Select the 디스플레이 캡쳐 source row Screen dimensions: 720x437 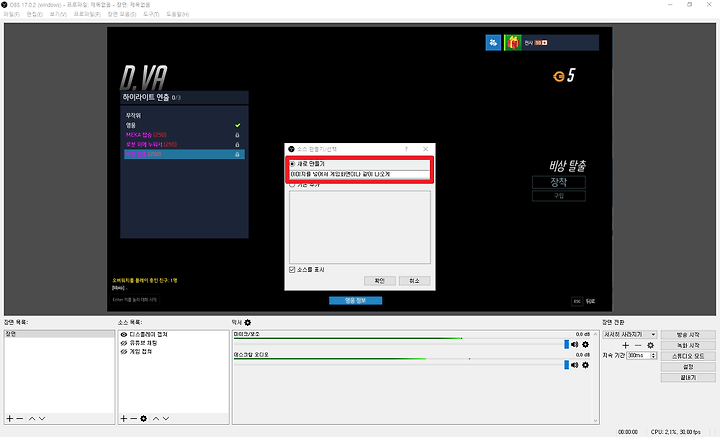tap(173, 335)
